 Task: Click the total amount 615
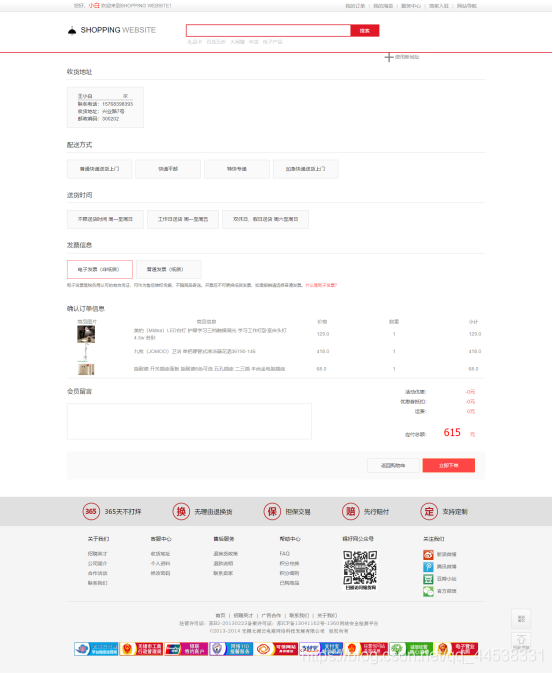[452, 432]
